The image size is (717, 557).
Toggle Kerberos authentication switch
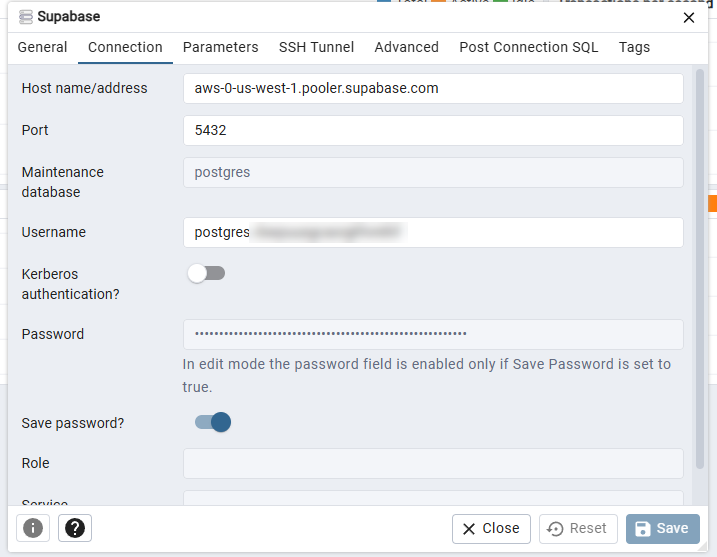(207, 273)
